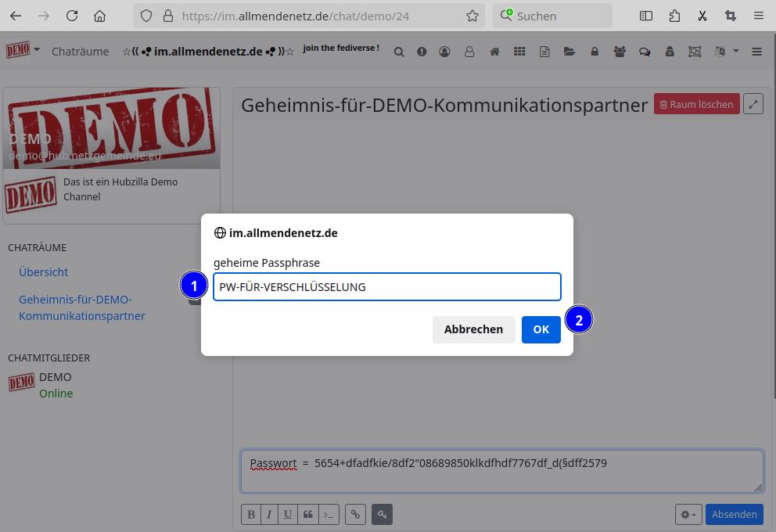Open the Übersicht link in sidebar
Viewport: 776px width, 532px height.
coord(43,272)
